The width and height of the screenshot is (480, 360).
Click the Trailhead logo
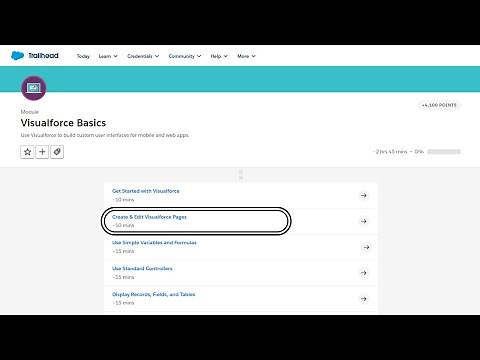pos(35,56)
